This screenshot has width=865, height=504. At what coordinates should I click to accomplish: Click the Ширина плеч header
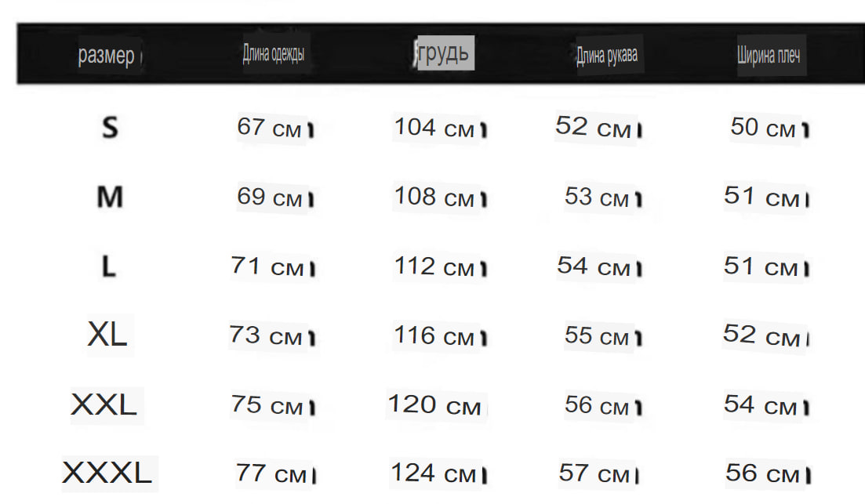pos(769,55)
